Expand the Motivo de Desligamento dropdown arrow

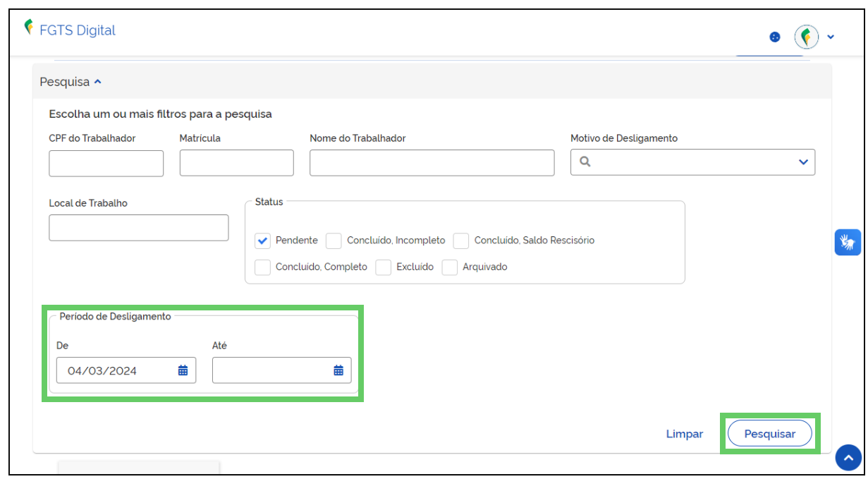803,162
